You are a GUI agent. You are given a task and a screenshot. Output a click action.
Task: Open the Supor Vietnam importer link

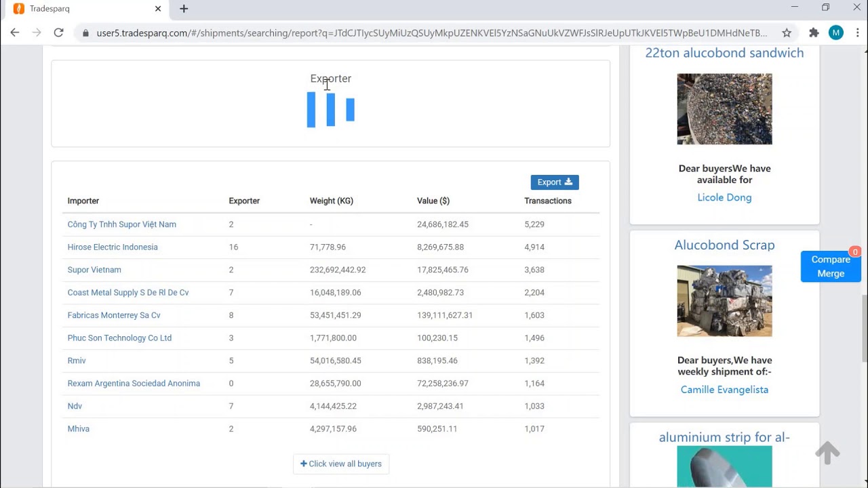point(94,270)
